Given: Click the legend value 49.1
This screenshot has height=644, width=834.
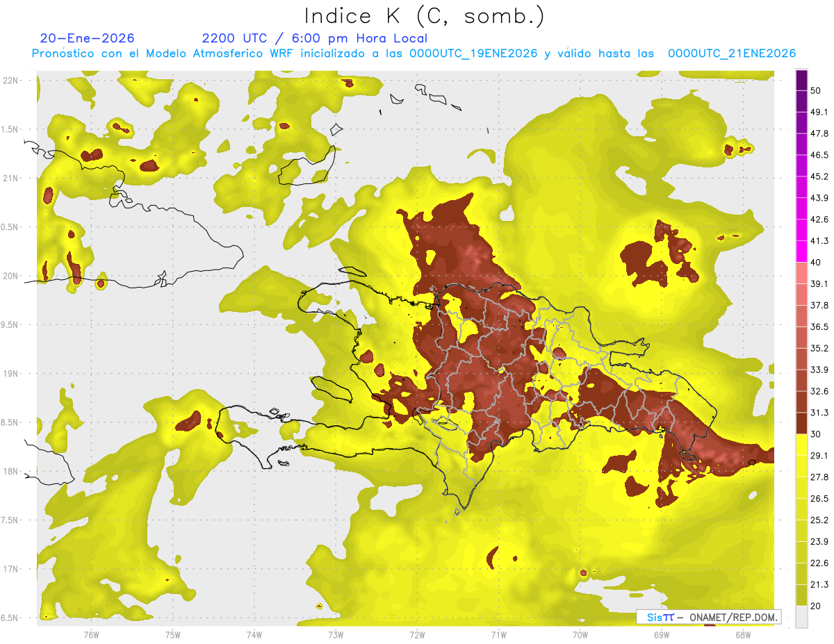Looking at the screenshot, I should [x=819, y=112].
